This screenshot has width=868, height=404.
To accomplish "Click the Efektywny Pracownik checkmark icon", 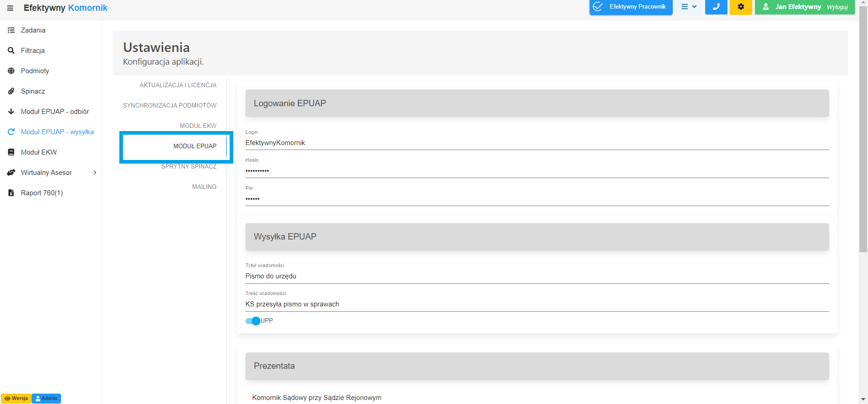I will pos(598,7).
